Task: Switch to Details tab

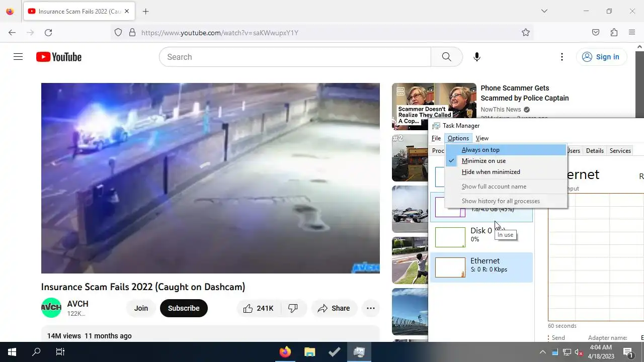Action: coord(595,151)
